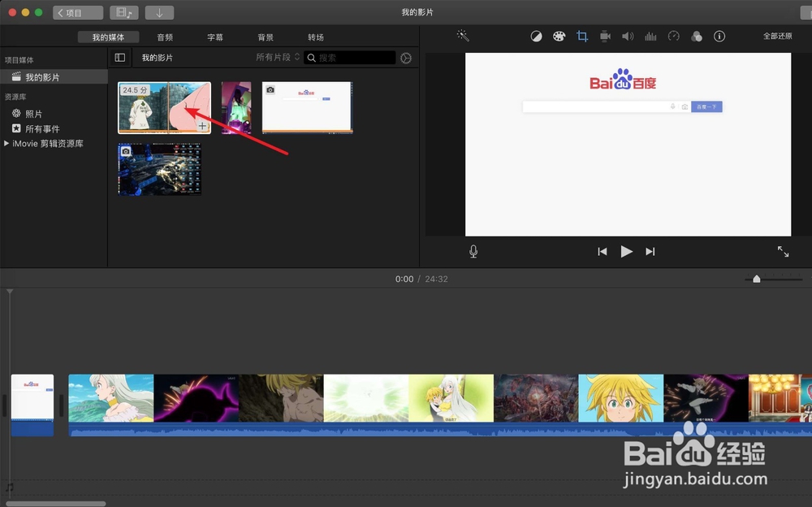The image size is (812, 507).
Task: Open the 音频 tab
Action: click(x=165, y=37)
